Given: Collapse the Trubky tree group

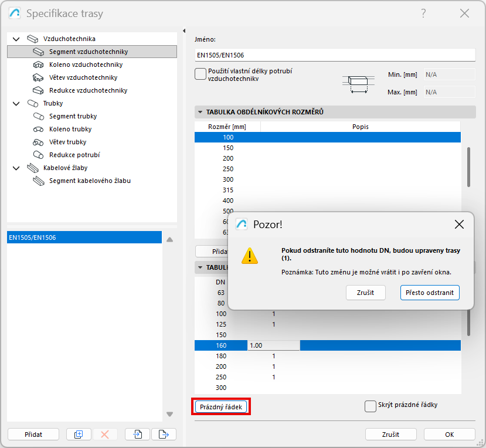Looking at the screenshot, I should tap(16, 104).
